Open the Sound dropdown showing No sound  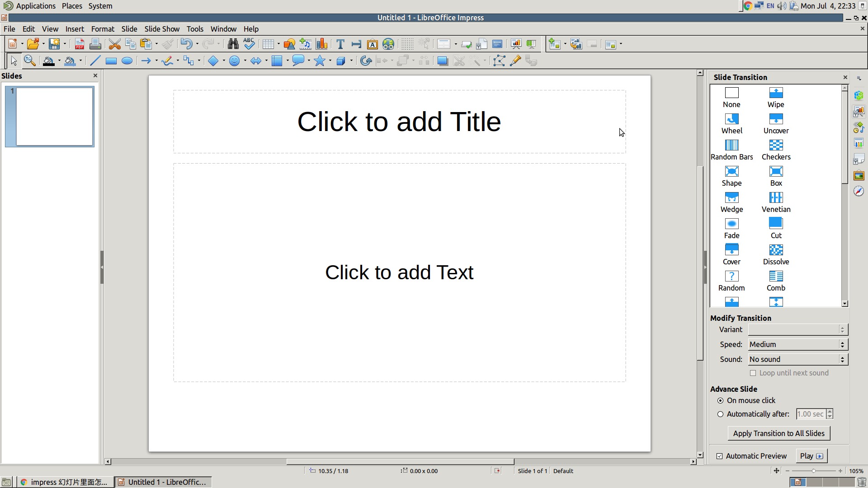tap(798, 360)
